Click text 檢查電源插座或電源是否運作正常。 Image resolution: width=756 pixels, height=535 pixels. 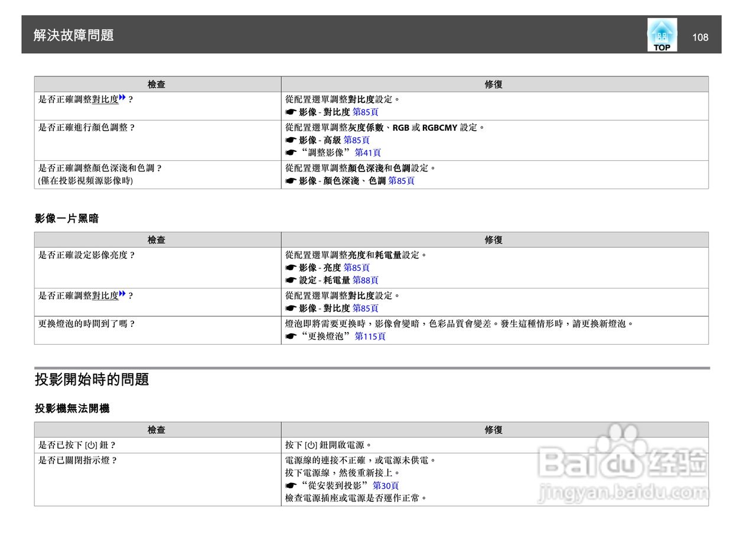[x=356, y=498]
